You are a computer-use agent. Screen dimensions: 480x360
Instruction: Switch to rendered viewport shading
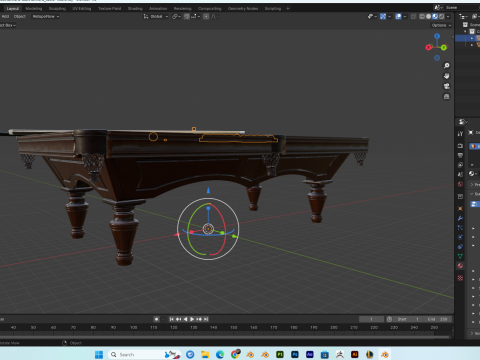pyautogui.click(x=441, y=16)
